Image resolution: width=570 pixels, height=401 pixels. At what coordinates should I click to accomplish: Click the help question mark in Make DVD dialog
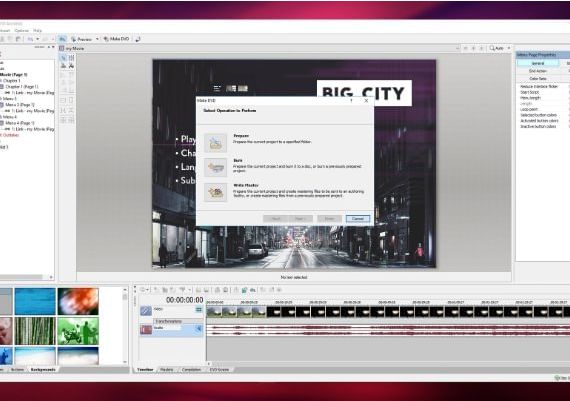351,100
